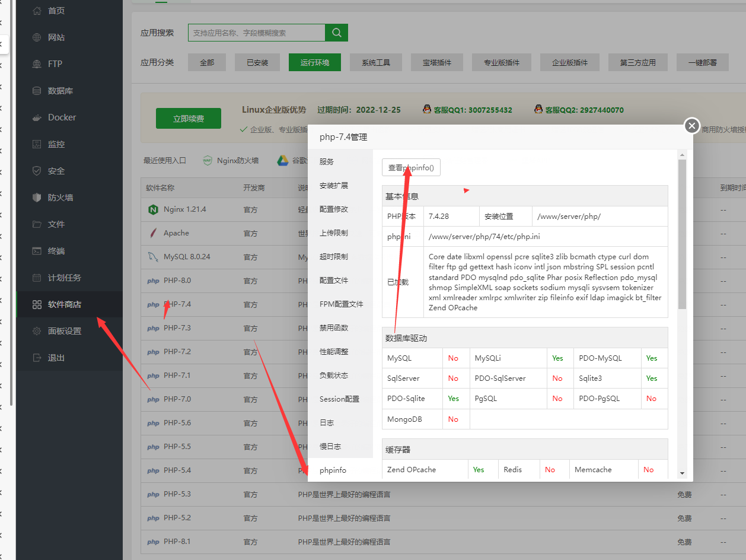
Task: Open the 终端 terminal icon
Action: 37,251
